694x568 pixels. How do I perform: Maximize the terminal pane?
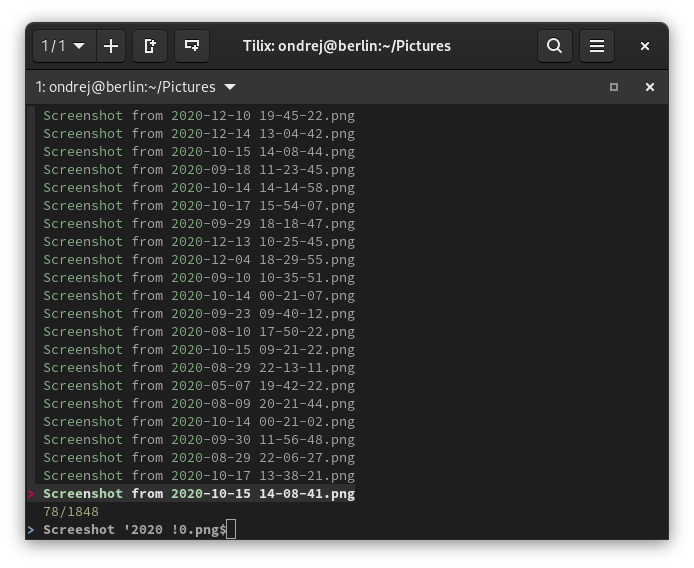(614, 87)
